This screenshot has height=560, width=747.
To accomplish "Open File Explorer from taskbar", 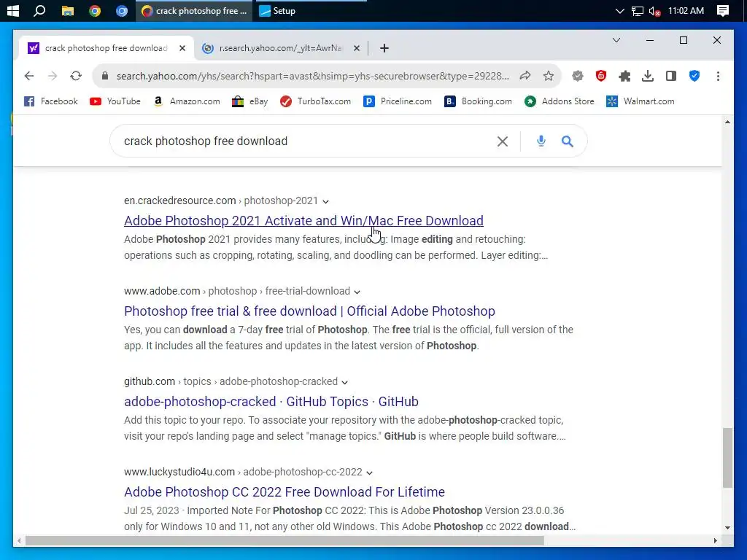I will click(68, 10).
